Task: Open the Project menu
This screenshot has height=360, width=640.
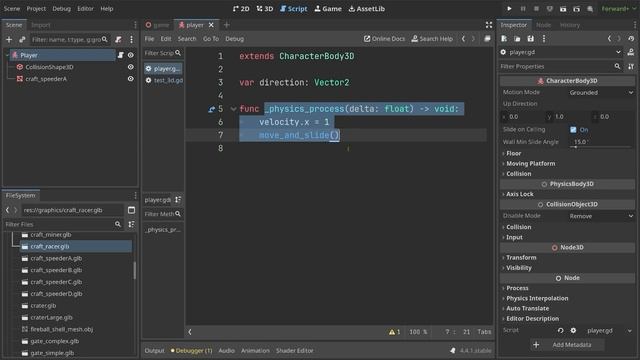Action: point(36,9)
